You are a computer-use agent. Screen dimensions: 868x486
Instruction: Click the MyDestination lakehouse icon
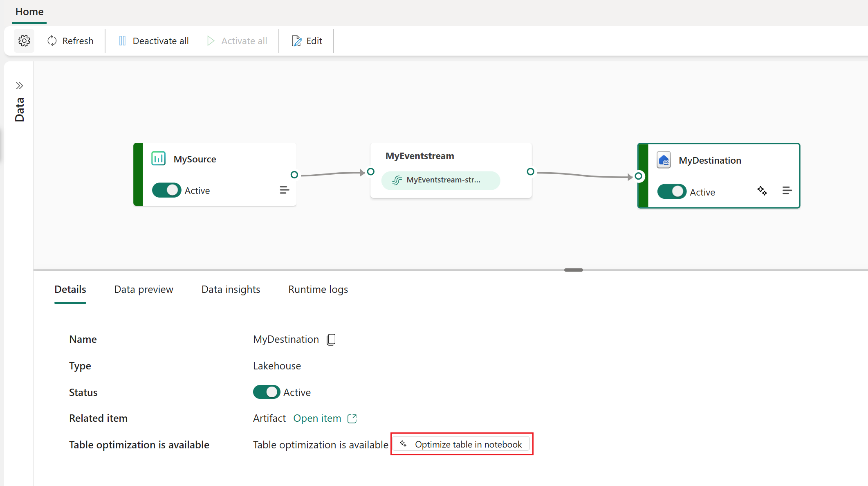click(664, 160)
